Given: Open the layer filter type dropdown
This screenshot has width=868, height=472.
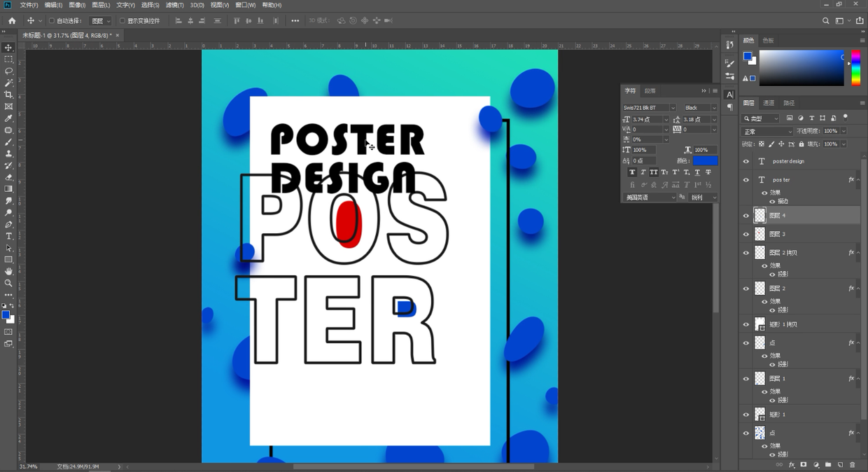Looking at the screenshot, I should tap(760, 118).
